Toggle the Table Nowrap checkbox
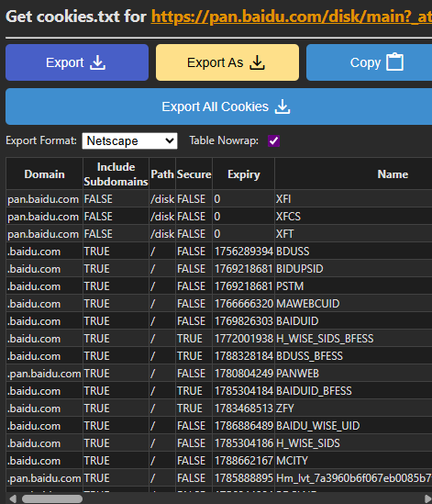Image resolution: width=432 pixels, height=504 pixels. 273,140
